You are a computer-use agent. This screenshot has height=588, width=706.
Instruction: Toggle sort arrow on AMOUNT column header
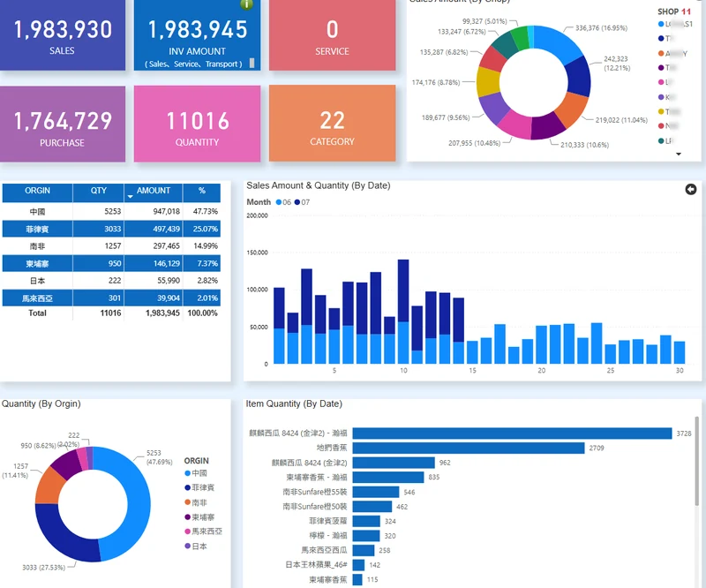coord(130,197)
